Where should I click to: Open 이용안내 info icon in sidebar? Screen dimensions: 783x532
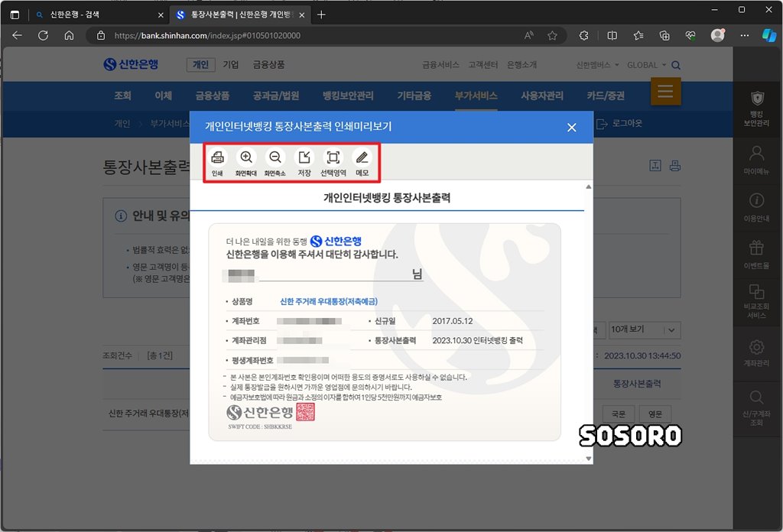click(756, 207)
